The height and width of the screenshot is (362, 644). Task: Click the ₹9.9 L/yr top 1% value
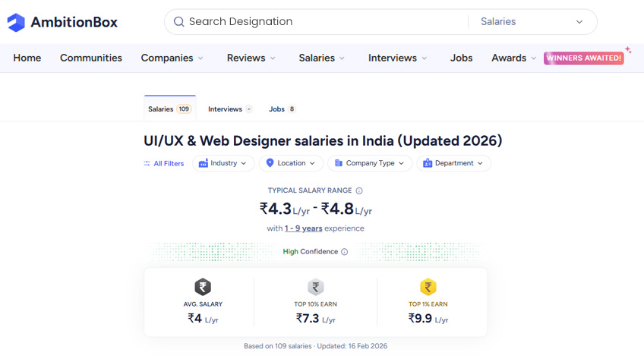(428, 319)
